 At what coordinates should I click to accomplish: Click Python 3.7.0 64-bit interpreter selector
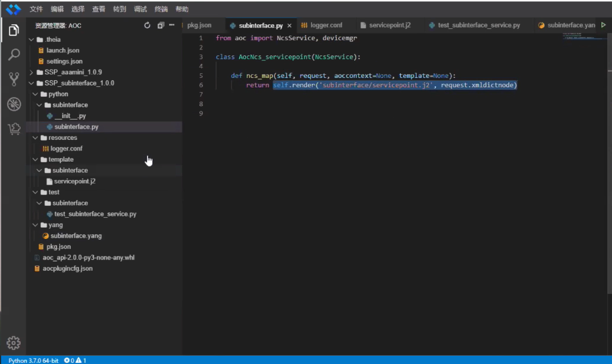point(33,360)
